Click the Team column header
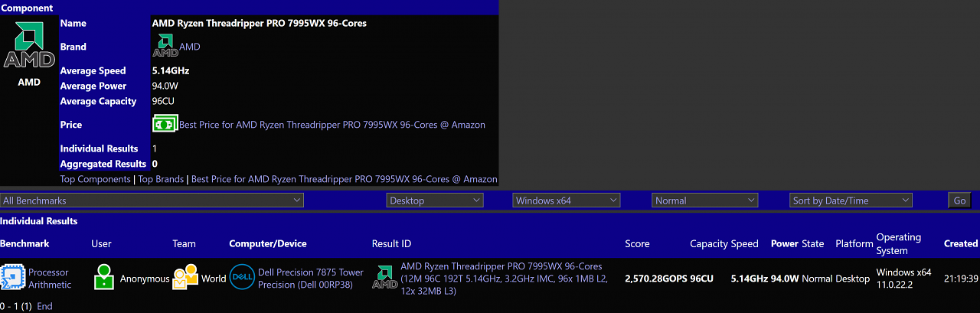 tap(184, 244)
